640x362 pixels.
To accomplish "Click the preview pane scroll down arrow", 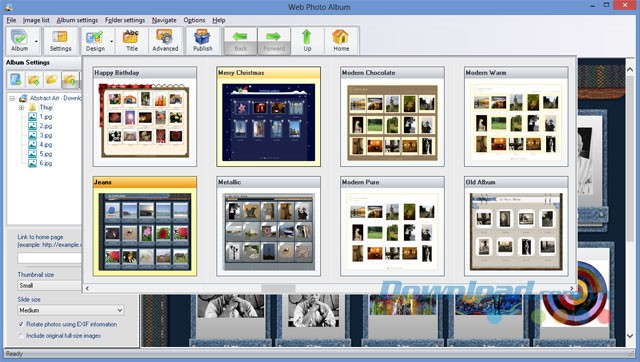I will [x=630, y=336].
